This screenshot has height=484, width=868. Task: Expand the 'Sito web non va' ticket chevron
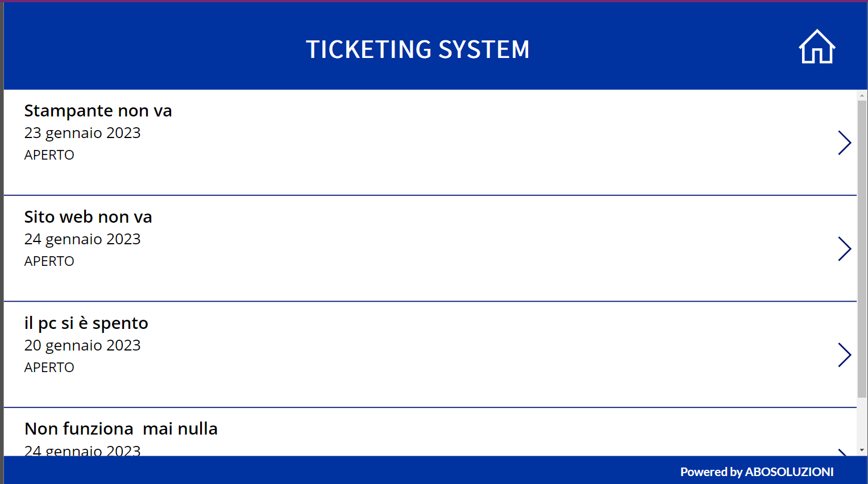point(844,249)
